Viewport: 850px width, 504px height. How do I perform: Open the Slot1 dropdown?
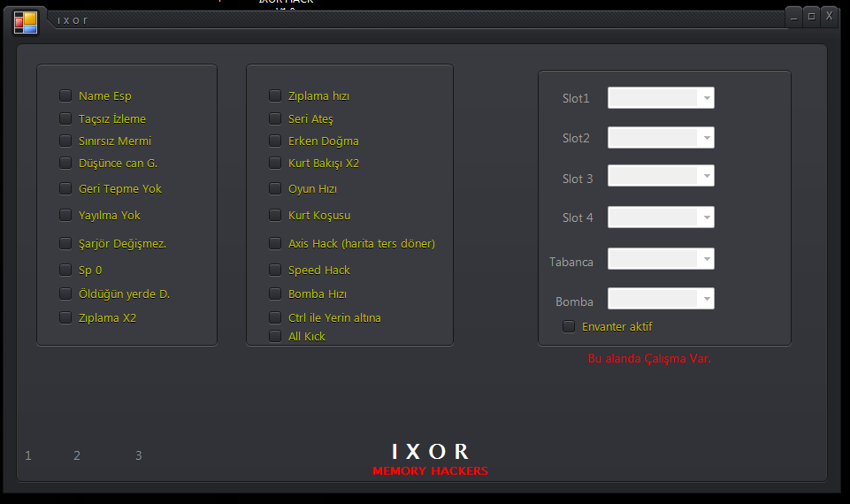pos(661,98)
